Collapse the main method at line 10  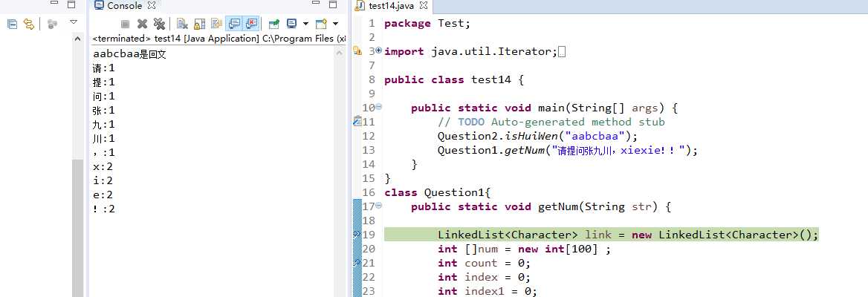coord(379,107)
